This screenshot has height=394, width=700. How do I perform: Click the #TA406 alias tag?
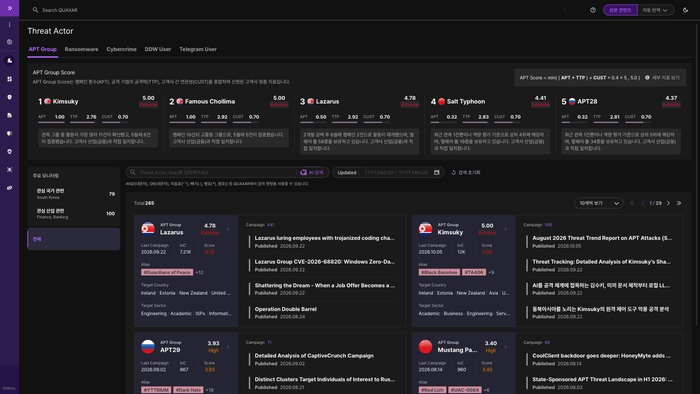pos(474,272)
